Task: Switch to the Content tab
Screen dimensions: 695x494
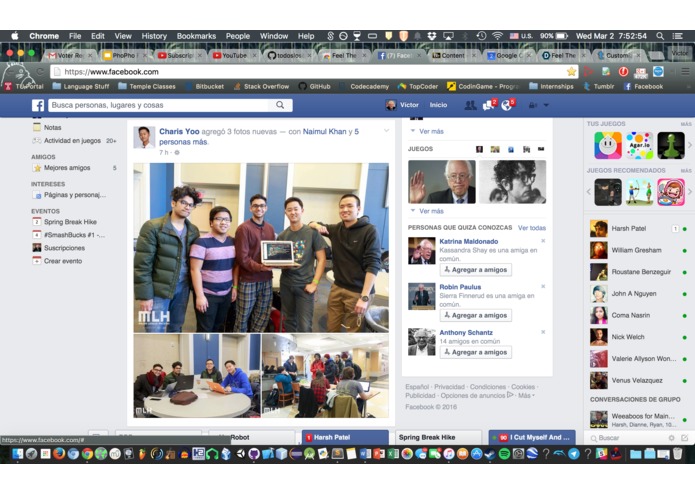Action: [453, 55]
